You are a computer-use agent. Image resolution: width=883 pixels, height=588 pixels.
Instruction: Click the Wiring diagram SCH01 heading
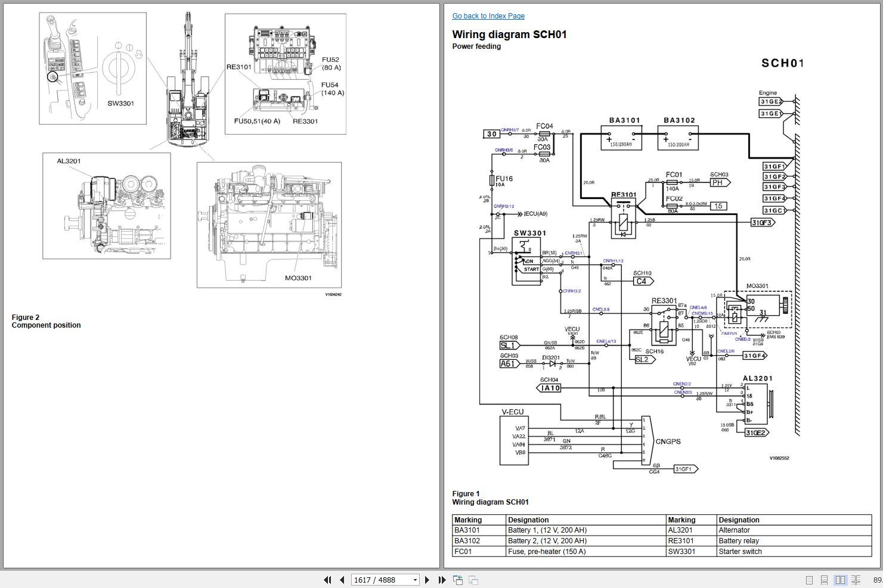pyautogui.click(x=509, y=35)
